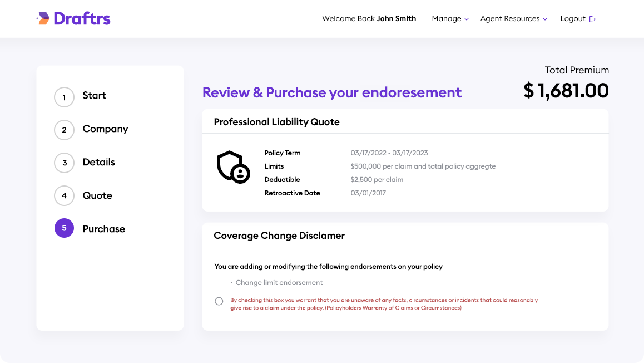Navigate to the Quote step
The height and width of the screenshot is (363, 644).
click(97, 196)
